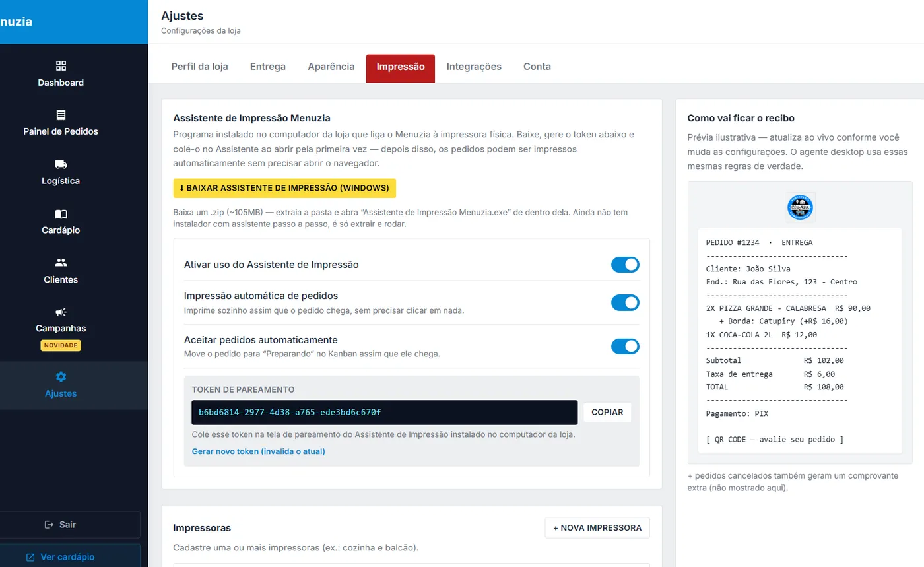Click the store logo in receipt preview

(x=800, y=208)
